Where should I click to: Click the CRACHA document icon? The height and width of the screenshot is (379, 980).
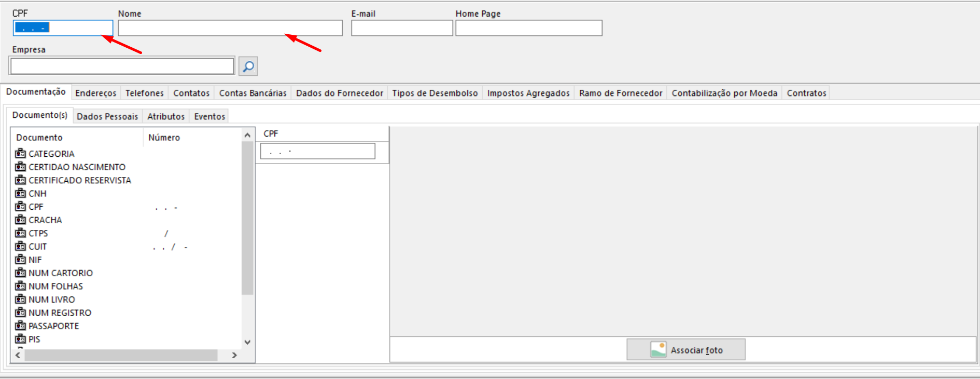click(x=20, y=220)
